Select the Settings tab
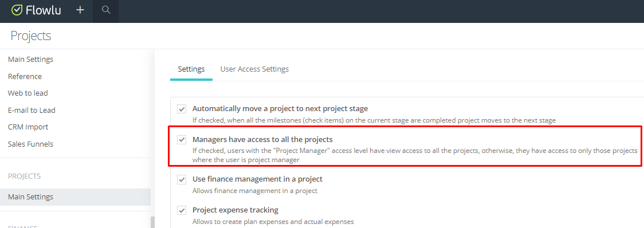 tap(191, 69)
